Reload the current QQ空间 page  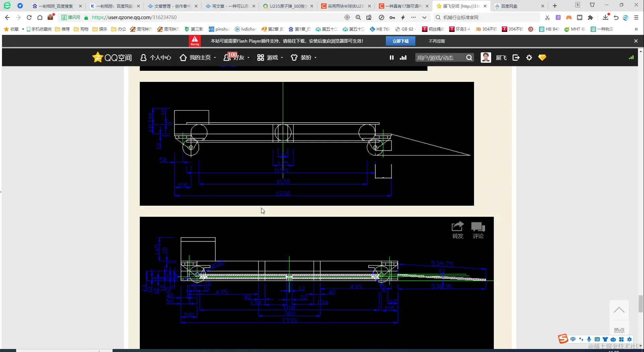(29, 17)
